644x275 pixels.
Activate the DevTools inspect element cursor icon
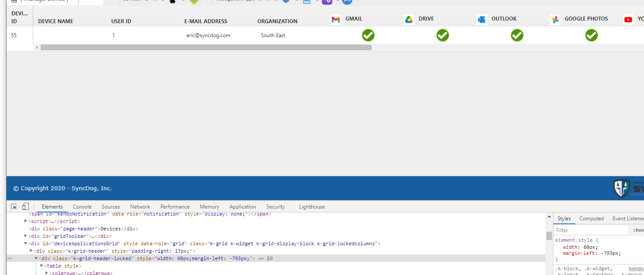14,207
